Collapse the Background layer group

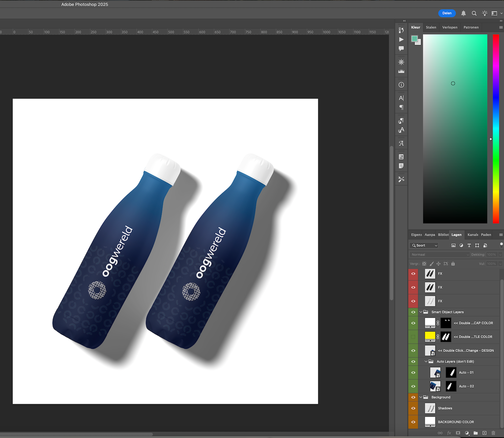pyautogui.click(x=421, y=397)
